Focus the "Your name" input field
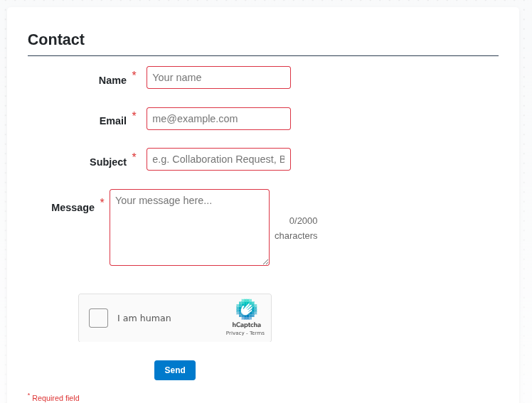The width and height of the screenshot is (532, 403). click(x=218, y=77)
